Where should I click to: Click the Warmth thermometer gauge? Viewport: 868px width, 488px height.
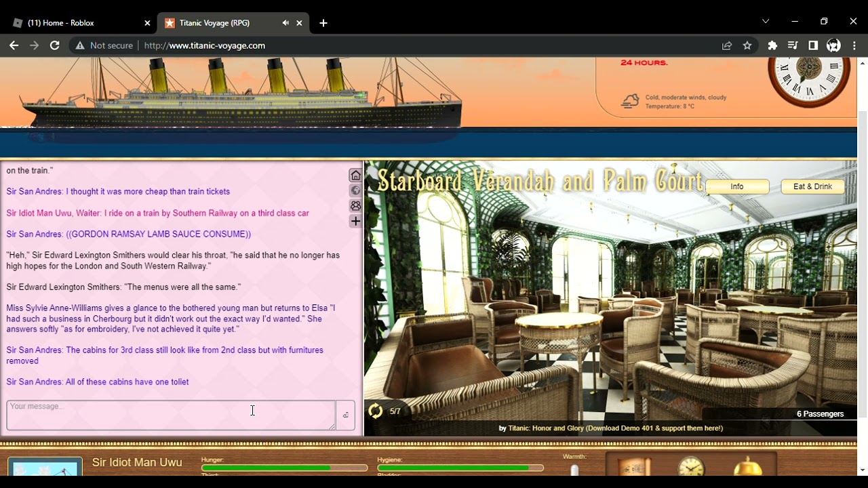click(574, 469)
